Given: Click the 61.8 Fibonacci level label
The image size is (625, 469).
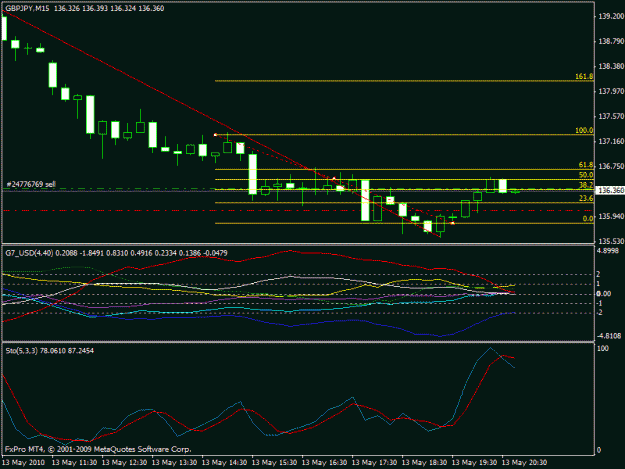Looking at the screenshot, I should (x=586, y=165).
